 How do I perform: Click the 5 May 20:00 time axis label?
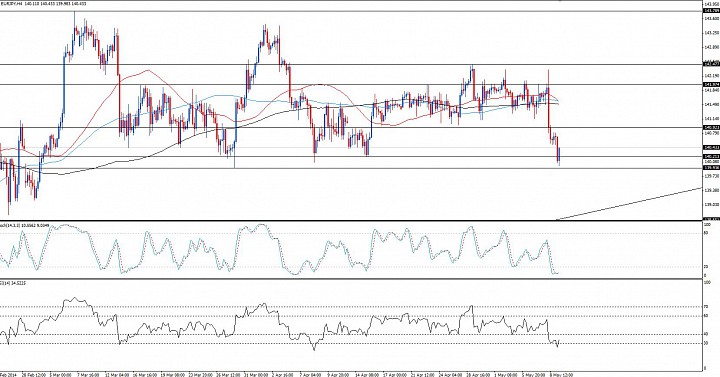534,375
